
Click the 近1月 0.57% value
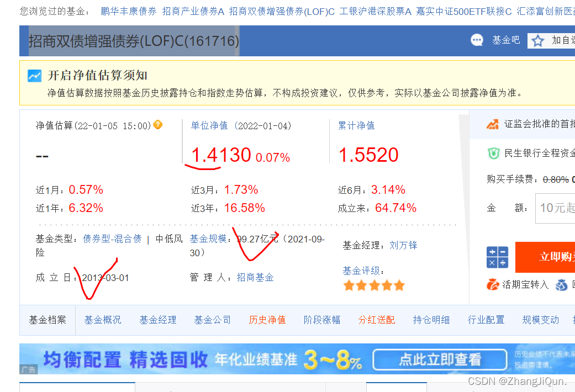(86, 189)
